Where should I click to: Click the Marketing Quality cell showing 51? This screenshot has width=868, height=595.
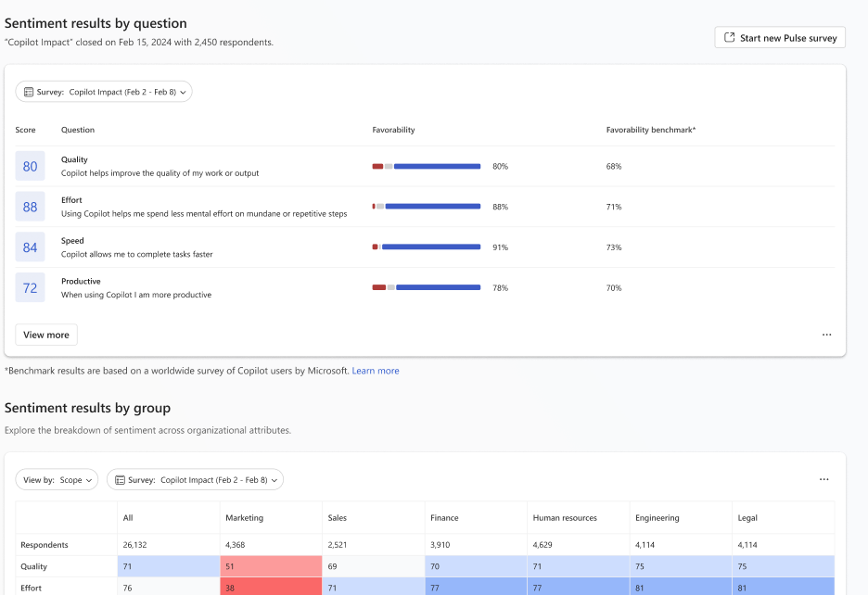(271, 566)
